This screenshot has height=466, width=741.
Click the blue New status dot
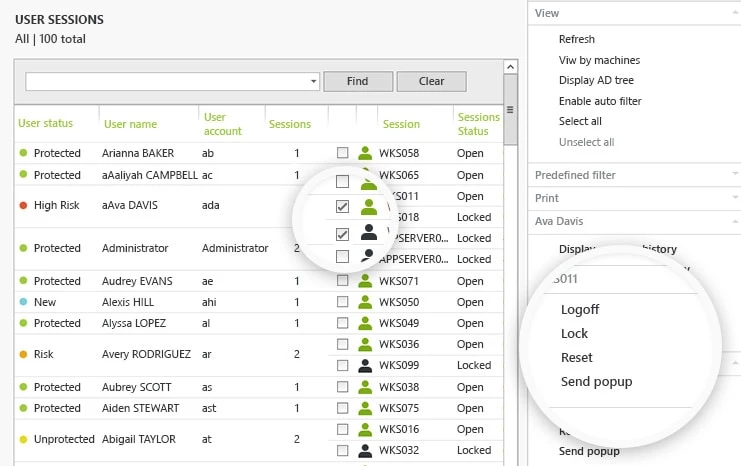[x=23, y=302]
